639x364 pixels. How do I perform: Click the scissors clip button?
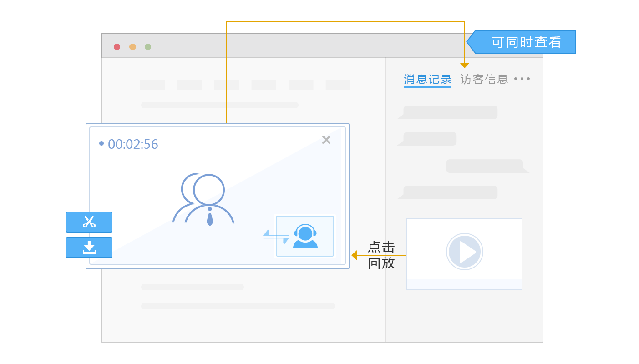click(89, 222)
